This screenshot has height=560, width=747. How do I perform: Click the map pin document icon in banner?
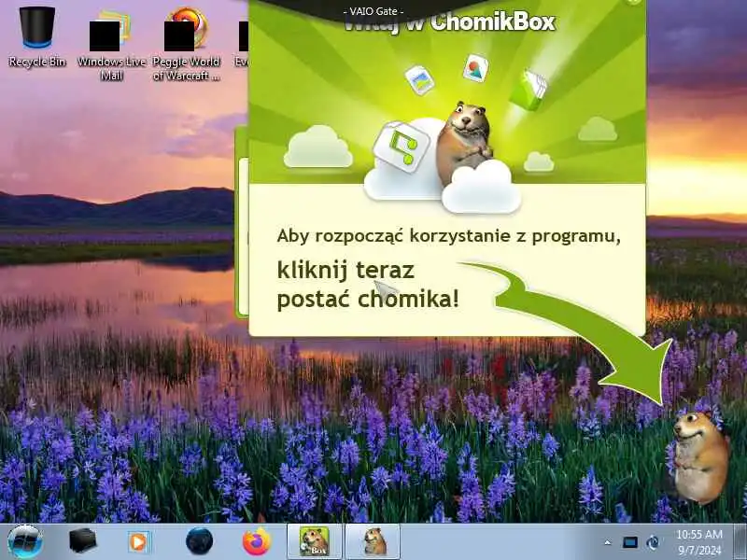point(475,68)
